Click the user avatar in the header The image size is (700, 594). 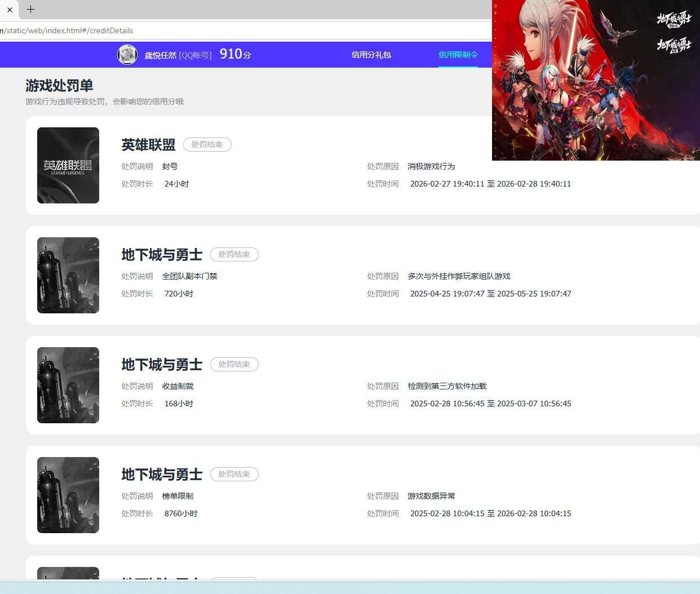point(127,55)
